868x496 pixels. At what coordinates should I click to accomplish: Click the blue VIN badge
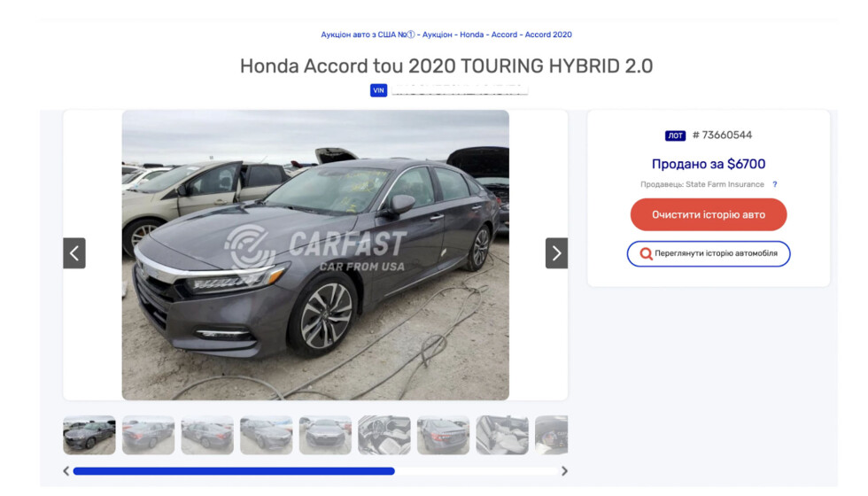pos(379,90)
